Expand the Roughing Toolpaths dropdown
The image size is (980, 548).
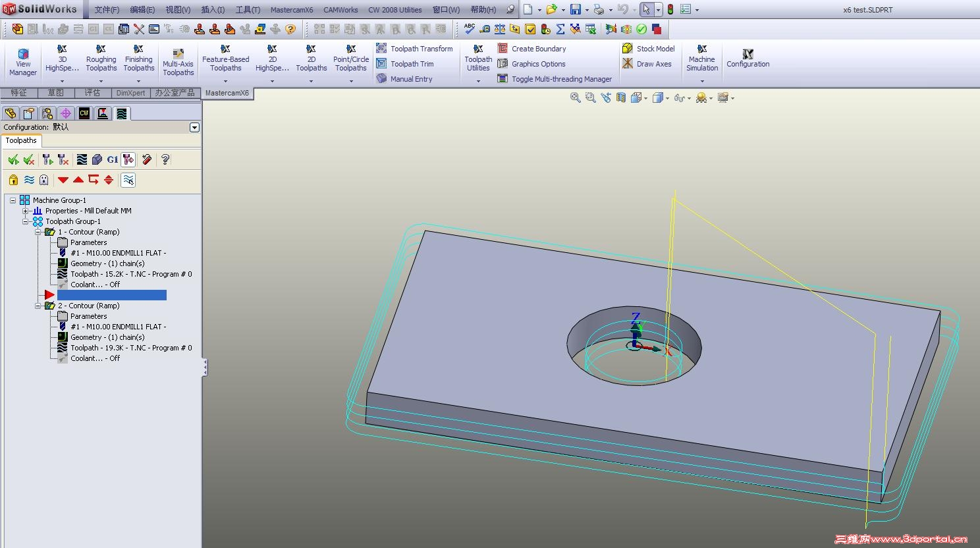click(x=101, y=81)
